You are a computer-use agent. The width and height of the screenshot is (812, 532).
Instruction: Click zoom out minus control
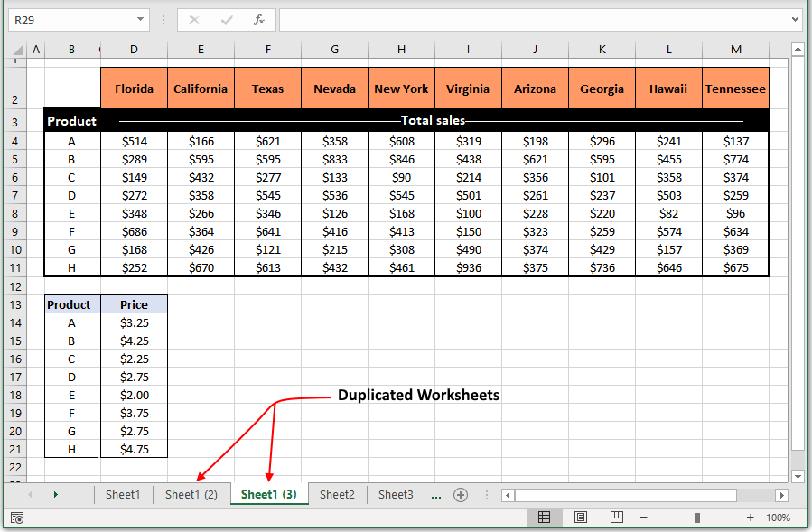pos(643,517)
